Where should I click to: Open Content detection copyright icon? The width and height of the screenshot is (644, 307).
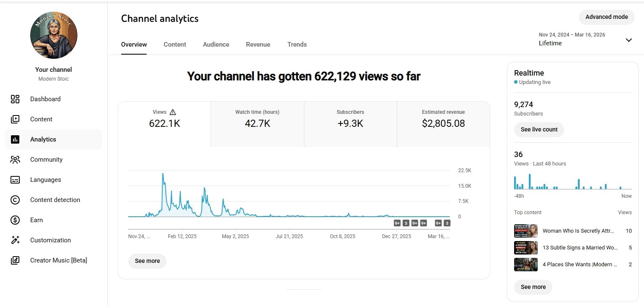pyautogui.click(x=15, y=200)
